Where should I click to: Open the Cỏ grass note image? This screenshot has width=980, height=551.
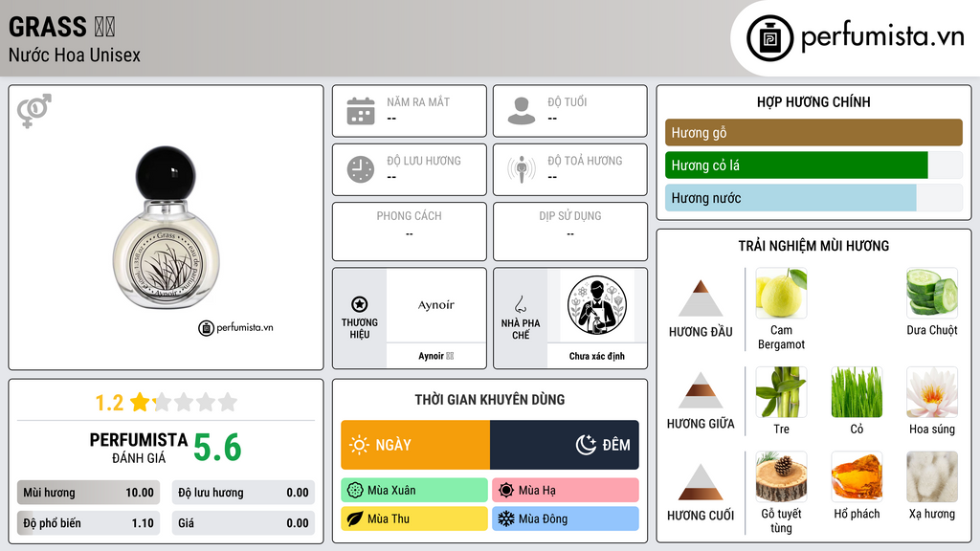(x=857, y=391)
